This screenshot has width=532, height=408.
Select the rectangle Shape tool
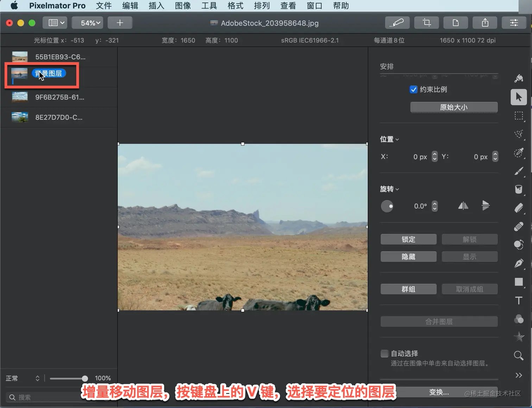(519, 282)
